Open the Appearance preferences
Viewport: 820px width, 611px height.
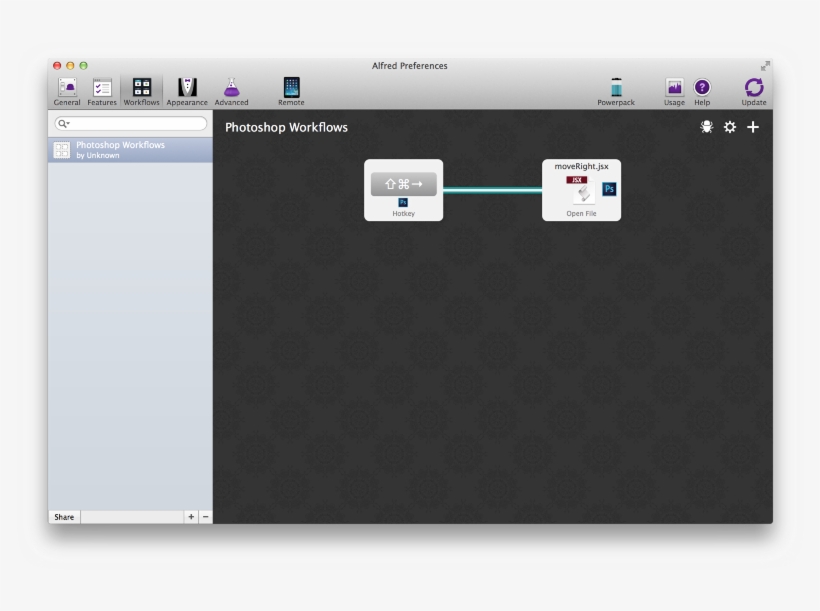[x=187, y=90]
